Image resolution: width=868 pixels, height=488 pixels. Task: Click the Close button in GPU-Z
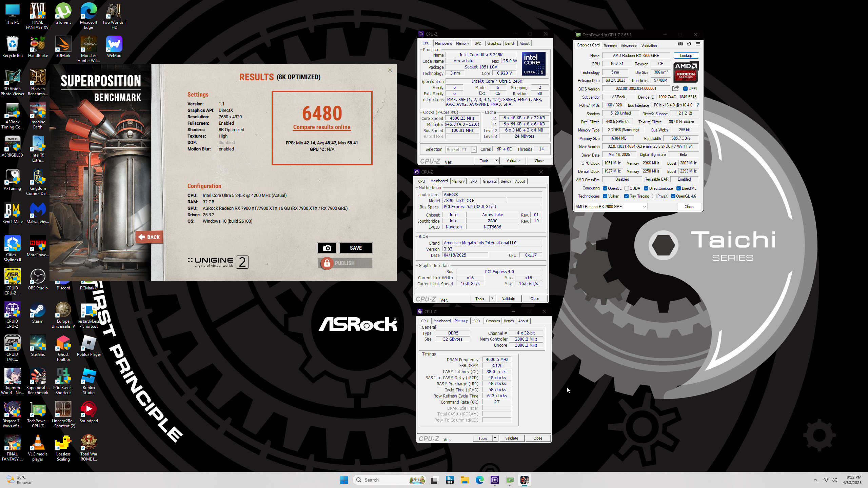[x=689, y=207]
